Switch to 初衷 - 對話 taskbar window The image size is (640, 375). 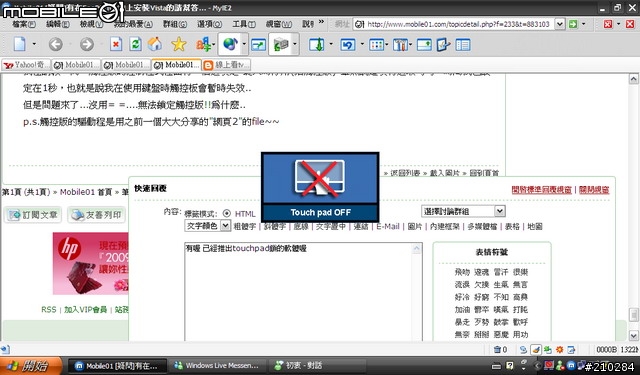[317, 366]
